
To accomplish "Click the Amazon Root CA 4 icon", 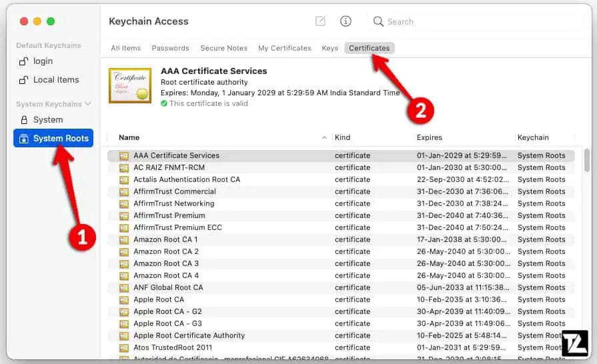I will pyautogui.click(x=124, y=276).
